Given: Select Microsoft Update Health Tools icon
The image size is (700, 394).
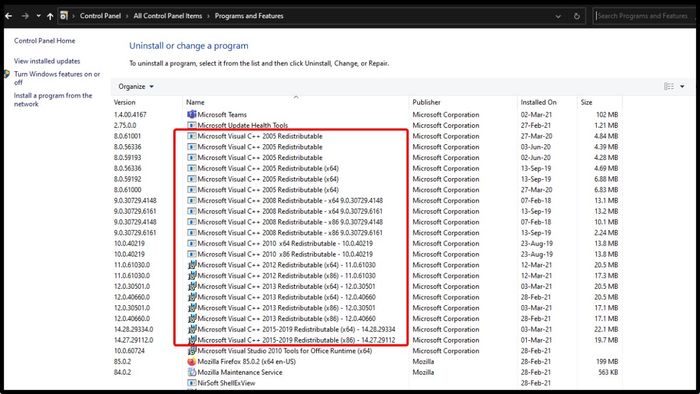Looking at the screenshot, I should tap(192, 125).
